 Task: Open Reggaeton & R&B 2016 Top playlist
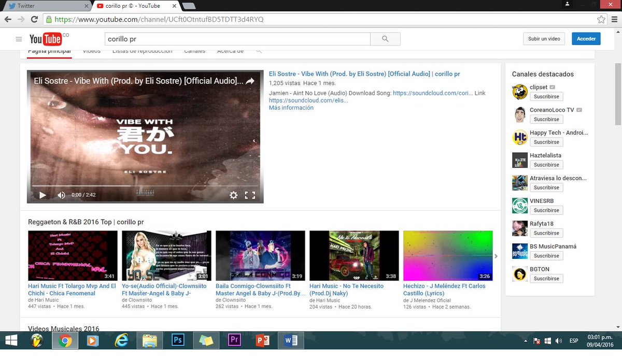pyautogui.click(x=86, y=222)
